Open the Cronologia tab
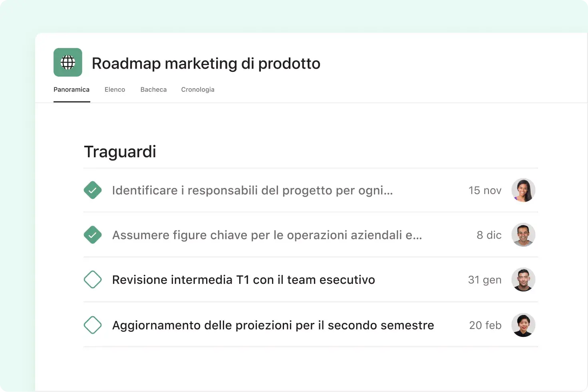Viewport: 588px width, 392px height. tap(198, 89)
